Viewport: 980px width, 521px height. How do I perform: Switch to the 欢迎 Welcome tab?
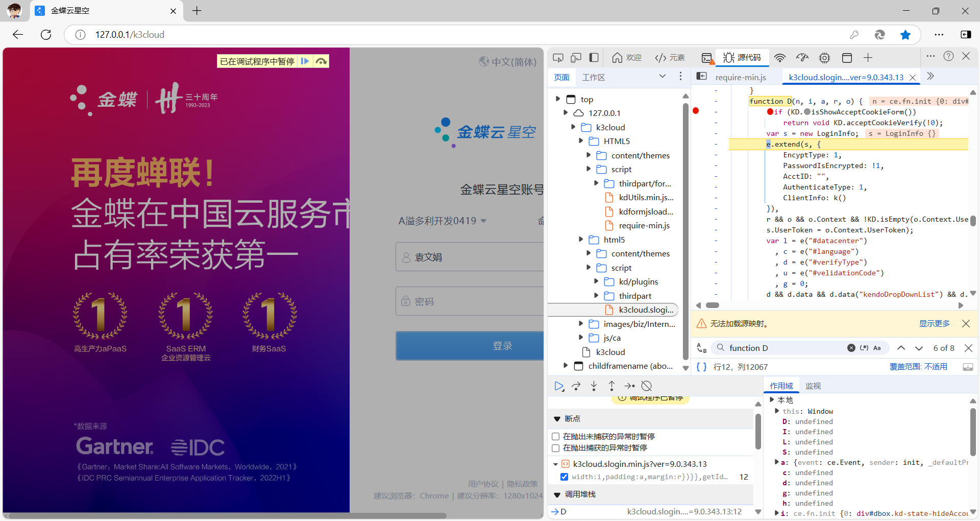pyautogui.click(x=627, y=58)
